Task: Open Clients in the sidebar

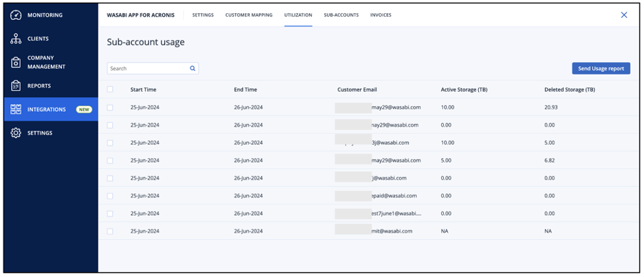Action: point(51,39)
